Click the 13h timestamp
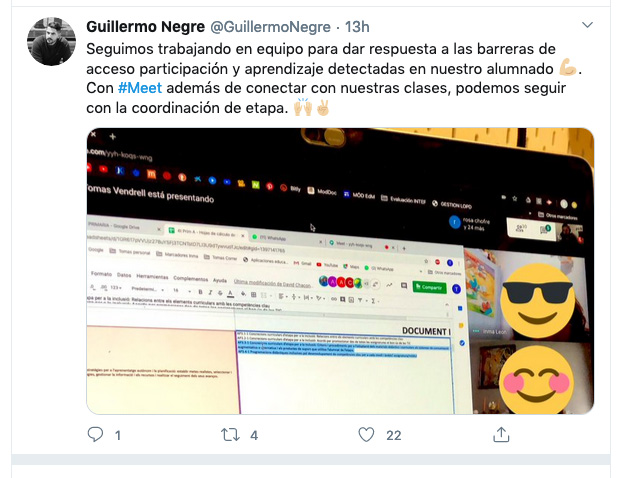 point(357,27)
